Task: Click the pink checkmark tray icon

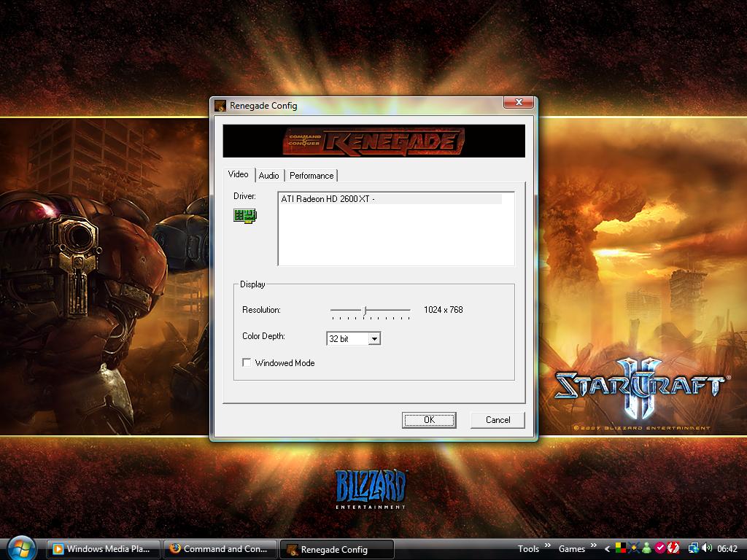Action: [x=660, y=548]
